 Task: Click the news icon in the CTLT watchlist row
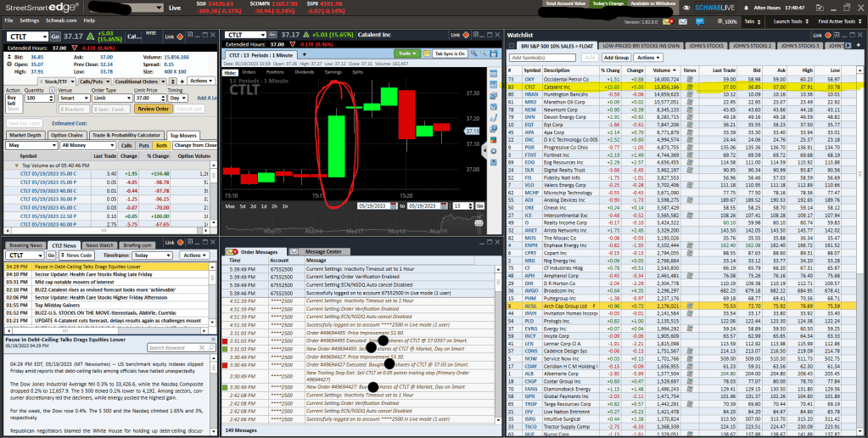tap(691, 87)
